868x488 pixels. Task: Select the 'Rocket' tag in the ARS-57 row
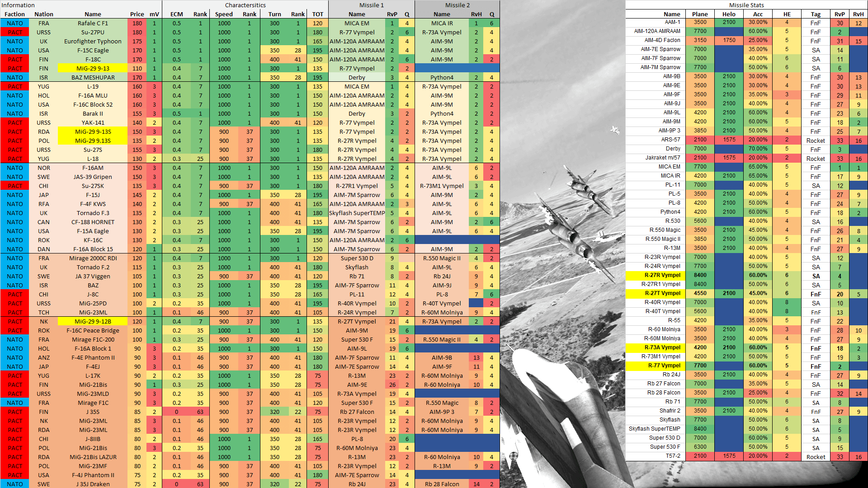click(x=816, y=141)
